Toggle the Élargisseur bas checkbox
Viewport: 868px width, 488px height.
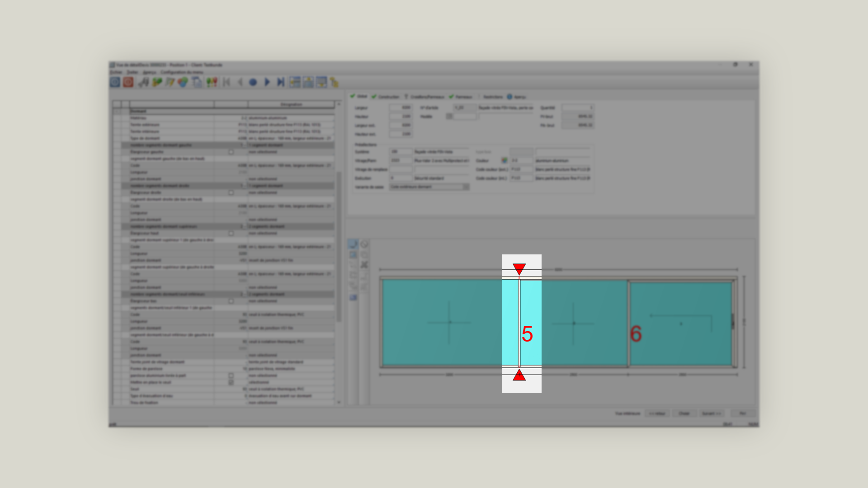pyautogui.click(x=231, y=301)
